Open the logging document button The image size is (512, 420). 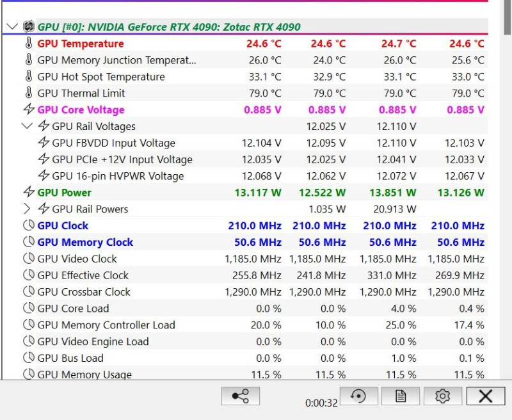[x=401, y=396]
